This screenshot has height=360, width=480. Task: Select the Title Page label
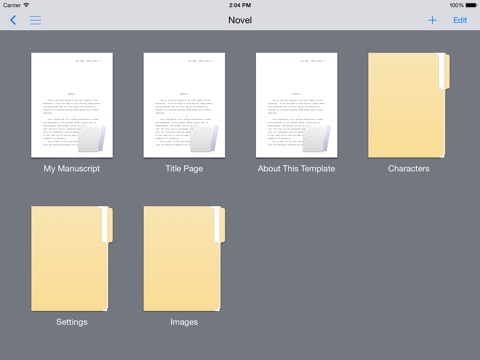(x=184, y=169)
